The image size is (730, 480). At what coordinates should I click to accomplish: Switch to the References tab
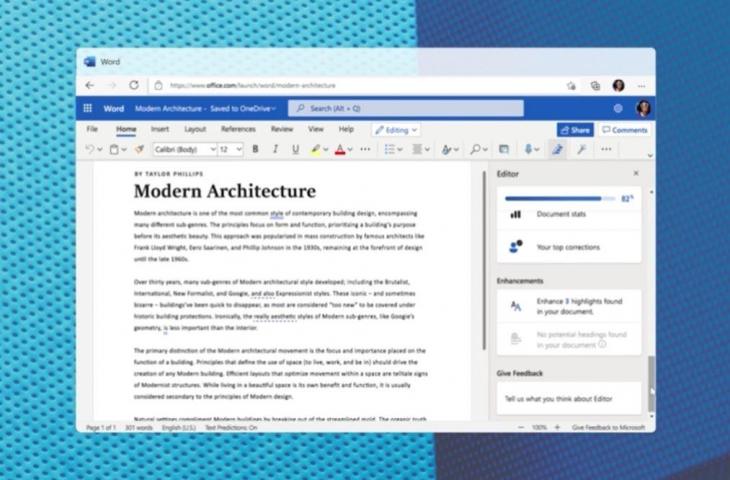[238, 129]
